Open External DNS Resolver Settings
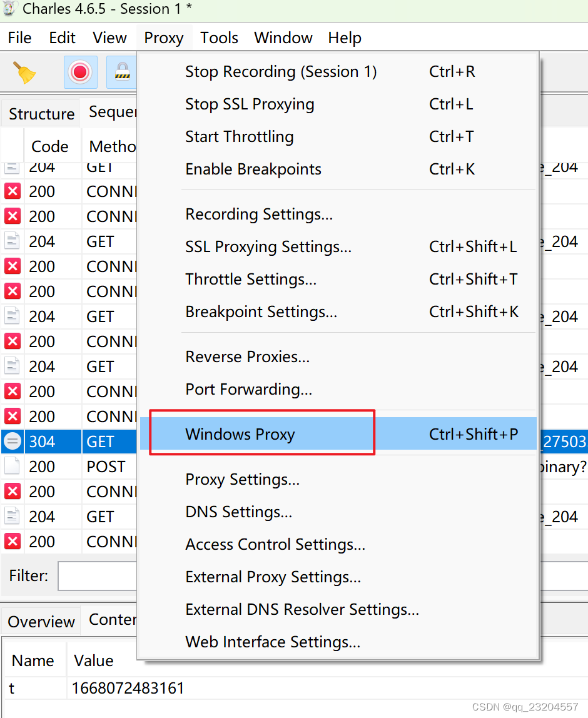 (x=302, y=609)
